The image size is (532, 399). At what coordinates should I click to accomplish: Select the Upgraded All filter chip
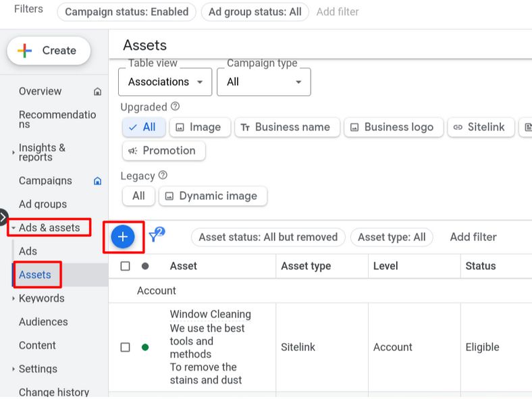[143, 127]
